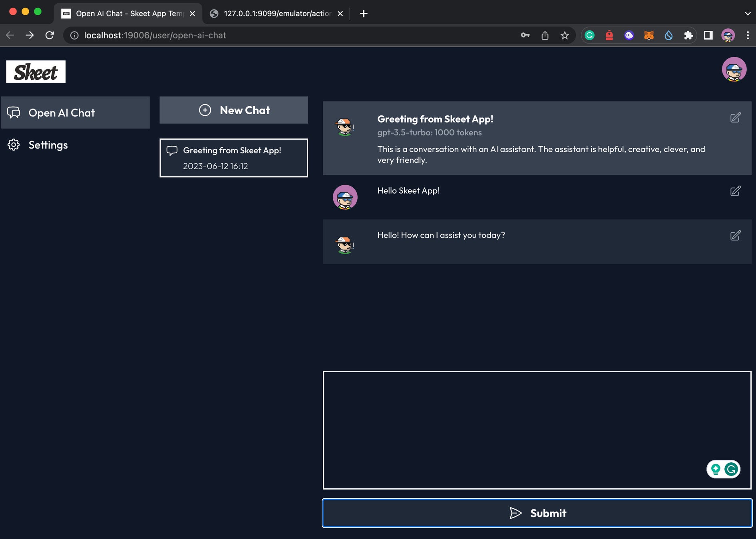This screenshot has width=756, height=539.
Task: Open the purple ghost extension
Action: (629, 36)
